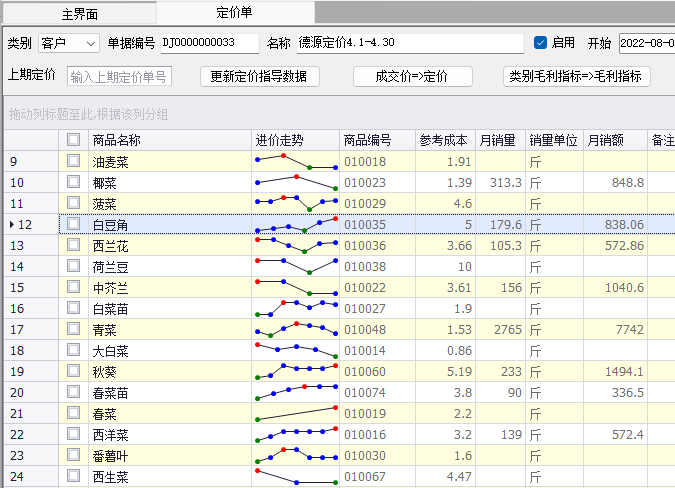Tick the checkbox for 西兰花

74,245
